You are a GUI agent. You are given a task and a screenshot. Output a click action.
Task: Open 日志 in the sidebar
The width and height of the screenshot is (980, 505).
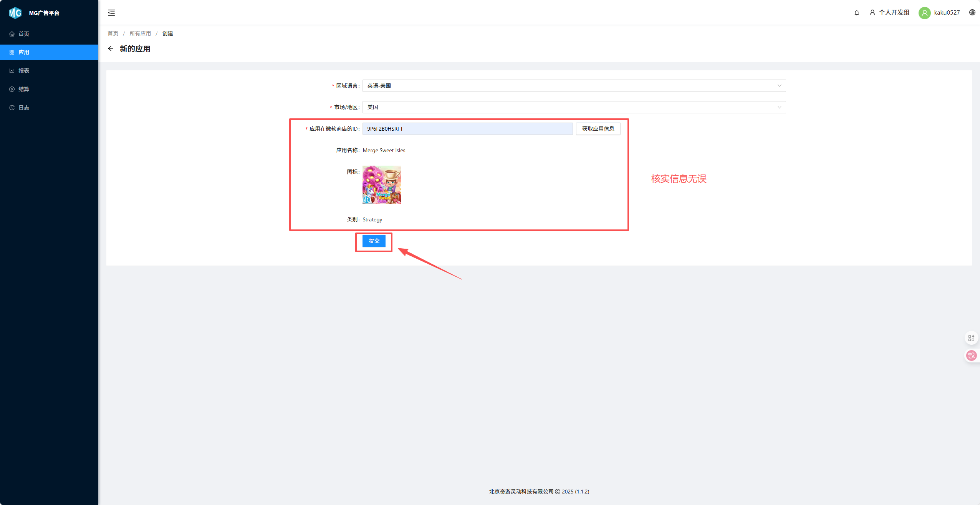click(24, 108)
